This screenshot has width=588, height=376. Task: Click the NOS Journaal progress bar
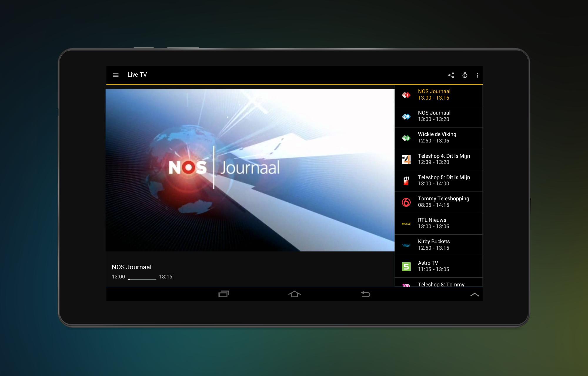coord(142,279)
